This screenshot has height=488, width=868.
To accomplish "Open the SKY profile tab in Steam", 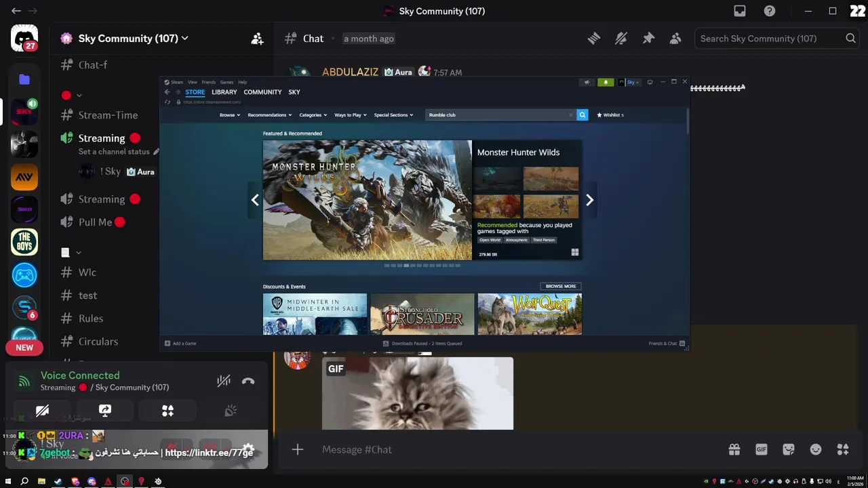I will tap(294, 92).
